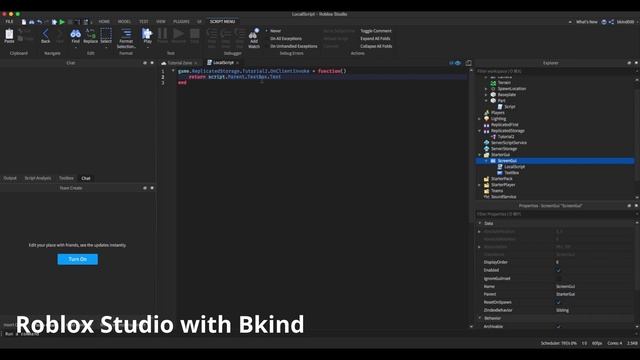Click the ReplicatedStorage service icon
This screenshot has width=640, height=360.
click(487, 131)
